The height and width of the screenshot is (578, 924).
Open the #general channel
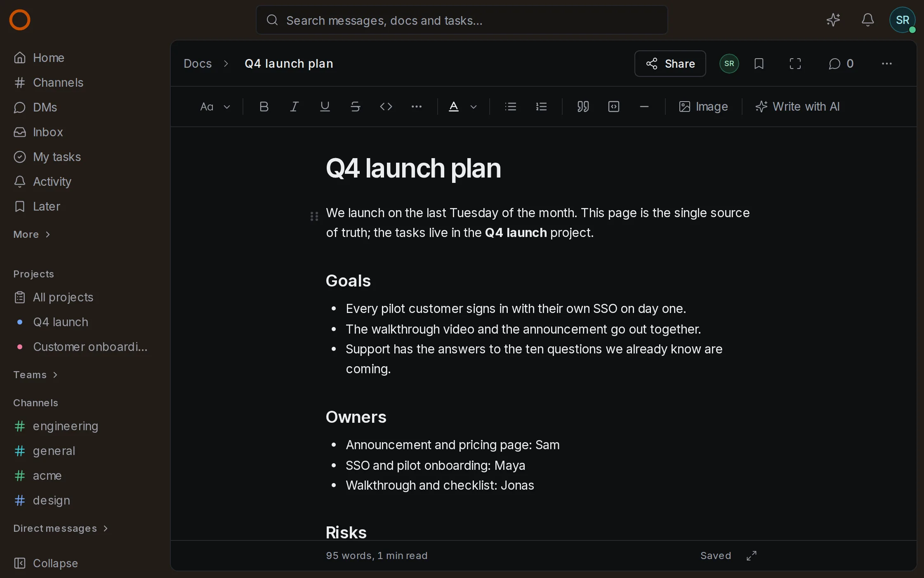click(x=85, y=451)
